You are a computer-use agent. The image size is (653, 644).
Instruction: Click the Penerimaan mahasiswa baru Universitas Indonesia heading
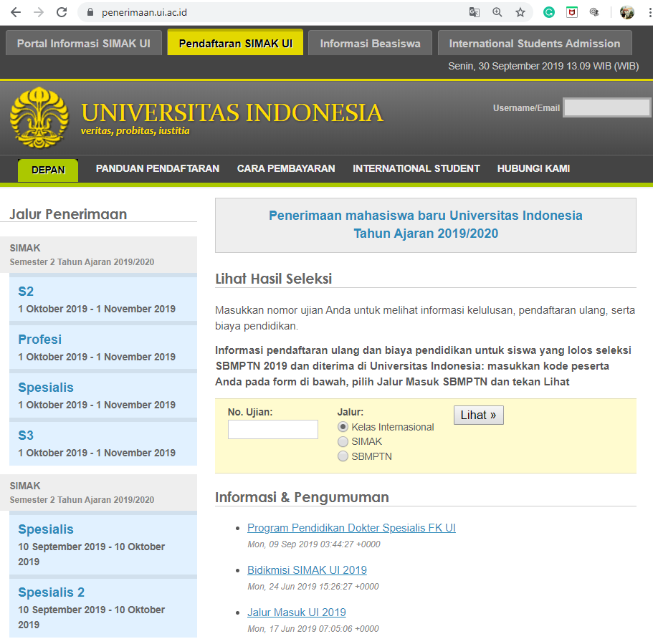(426, 224)
